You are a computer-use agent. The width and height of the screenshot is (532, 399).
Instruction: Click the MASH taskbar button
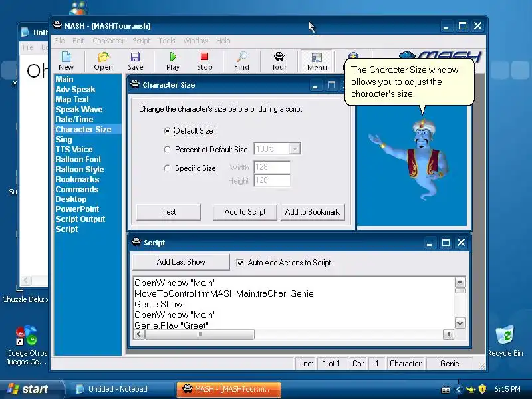pos(228,389)
